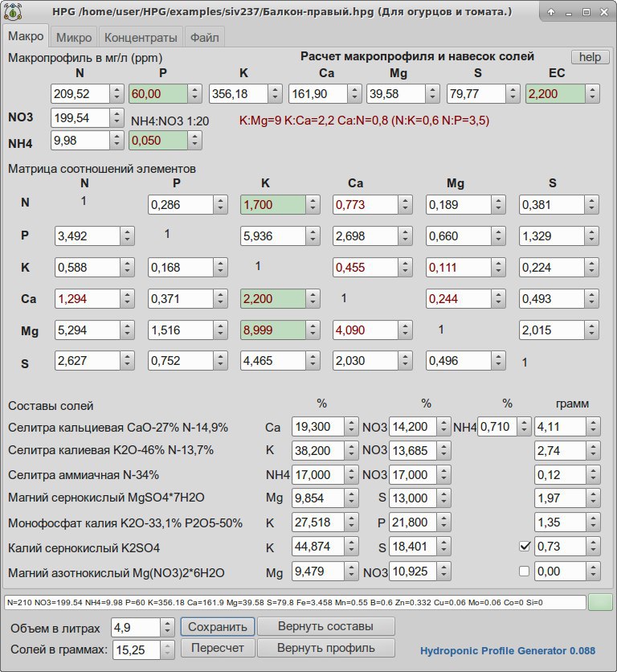
Task: Click the HPG application icon in title bar
Action: (x=12, y=11)
